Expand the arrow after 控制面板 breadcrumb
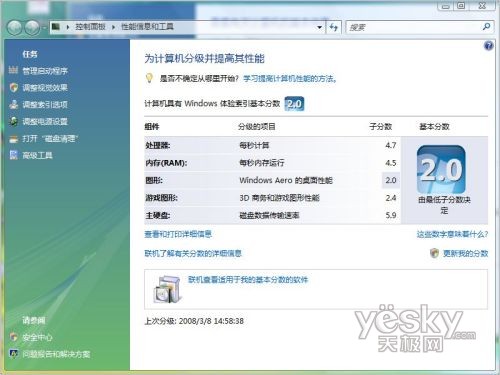The height and width of the screenshot is (375, 500). (113, 27)
